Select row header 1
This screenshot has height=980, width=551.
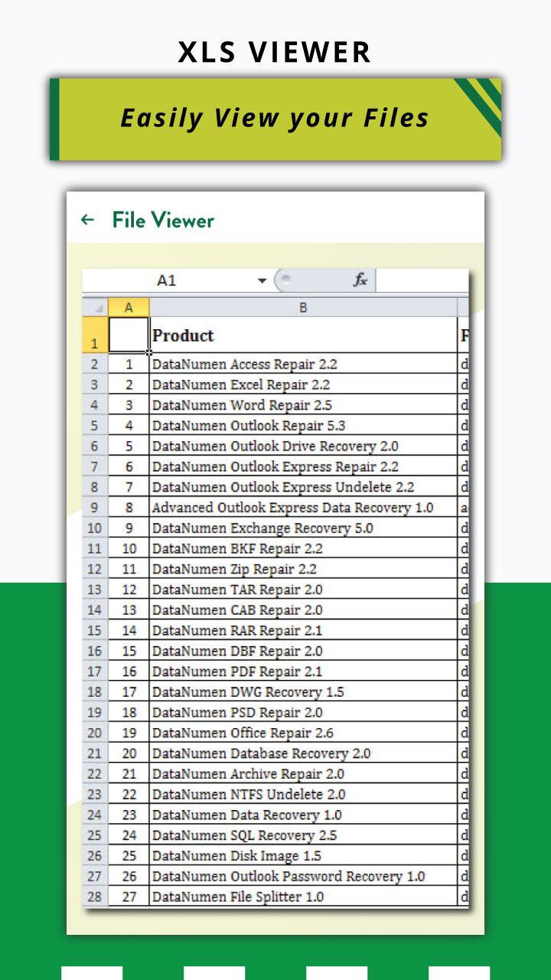[x=95, y=335]
